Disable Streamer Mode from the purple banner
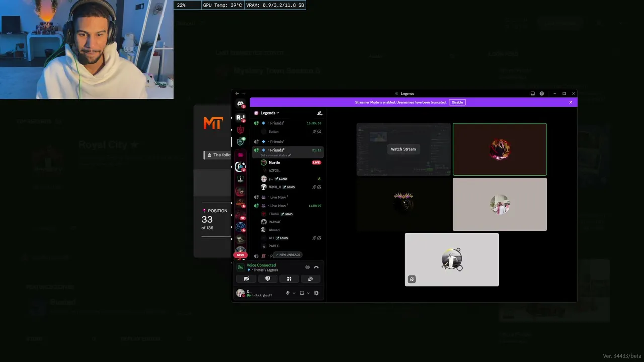644x362 pixels. [457, 102]
